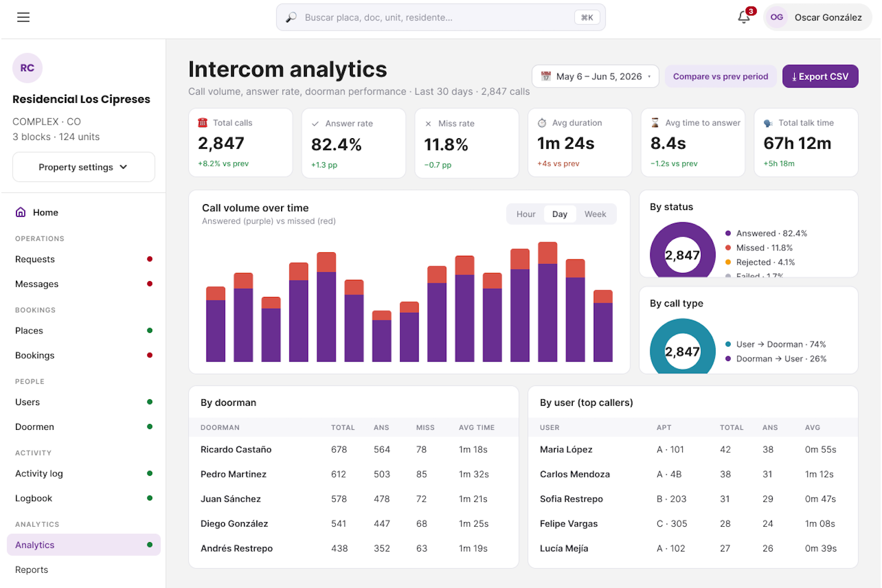Click the RC property avatar
882x588 pixels.
coord(27,68)
